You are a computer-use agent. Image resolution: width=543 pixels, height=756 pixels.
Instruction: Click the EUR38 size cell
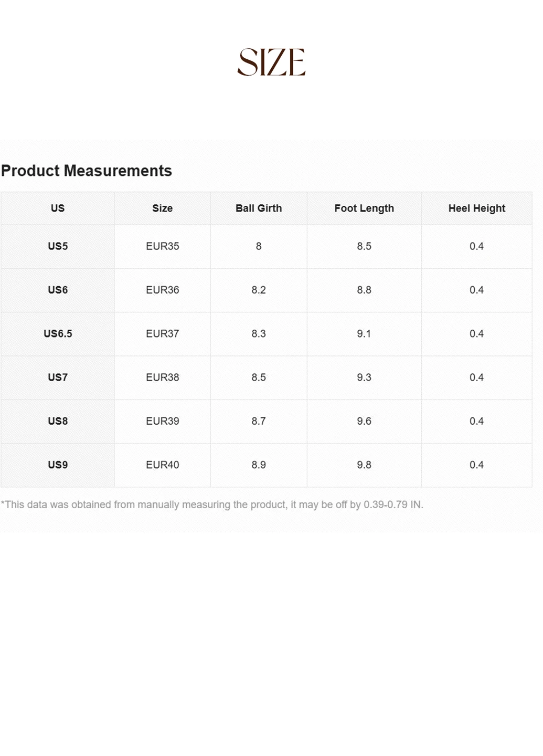[x=163, y=377]
